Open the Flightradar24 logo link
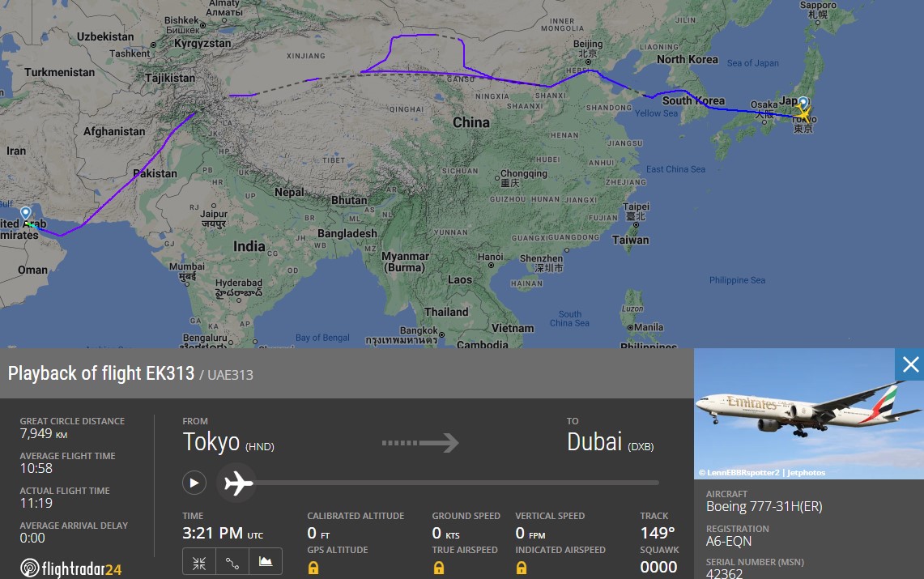 click(70, 568)
